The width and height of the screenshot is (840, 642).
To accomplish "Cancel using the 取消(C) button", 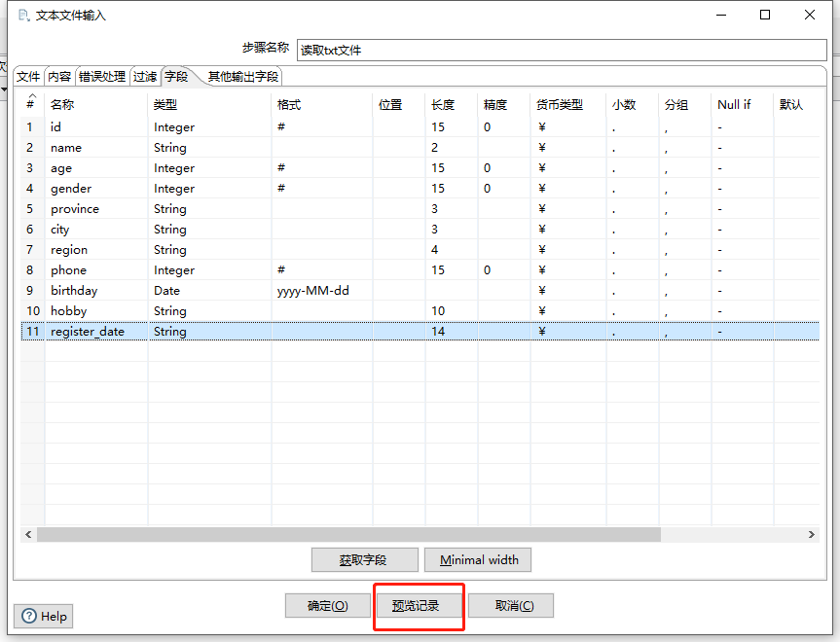I will [x=511, y=606].
